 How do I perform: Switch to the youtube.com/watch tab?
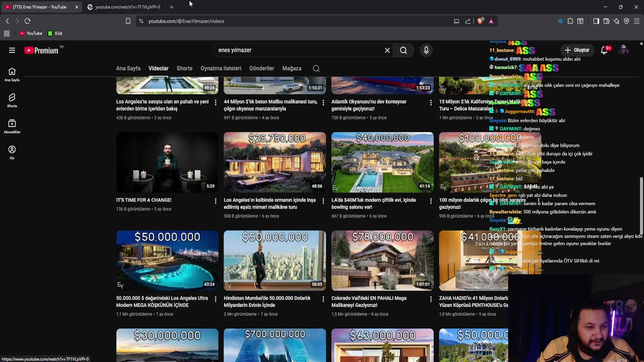pyautogui.click(x=124, y=7)
